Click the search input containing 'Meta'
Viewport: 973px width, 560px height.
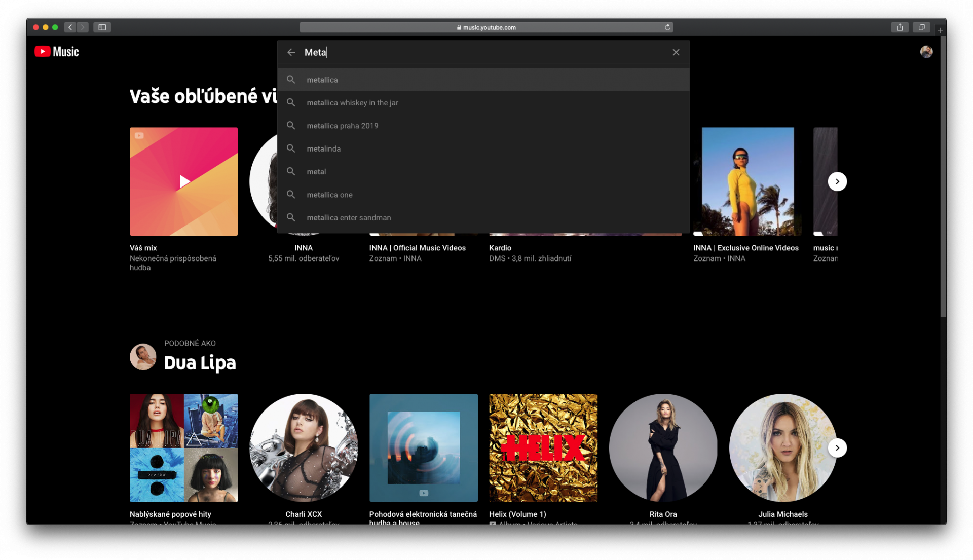coord(484,52)
